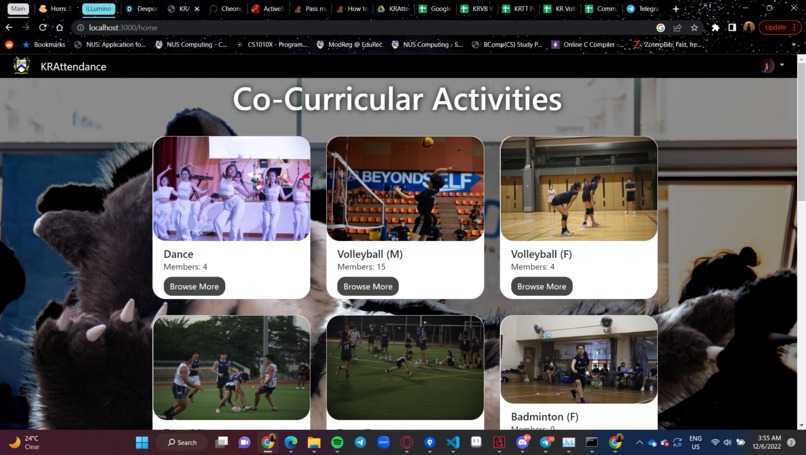Reload the page with refresh icon

click(x=43, y=27)
